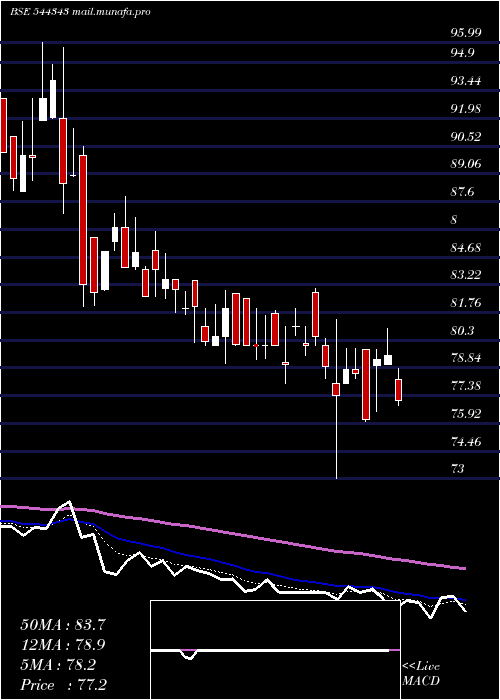The width and height of the screenshot is (500, 700).
Task: Click the last red candlestick on the right
Action: (398, 390)
